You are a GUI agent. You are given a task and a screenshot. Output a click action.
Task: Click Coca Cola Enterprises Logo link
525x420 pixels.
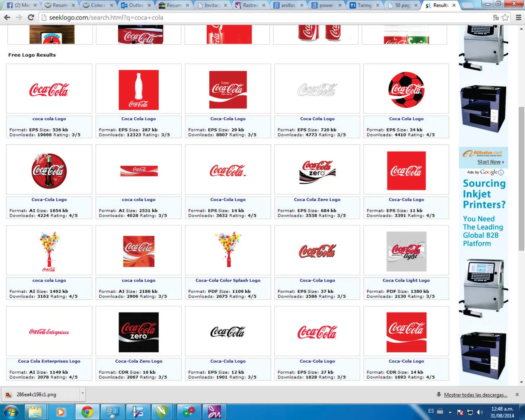click(49, 361)
